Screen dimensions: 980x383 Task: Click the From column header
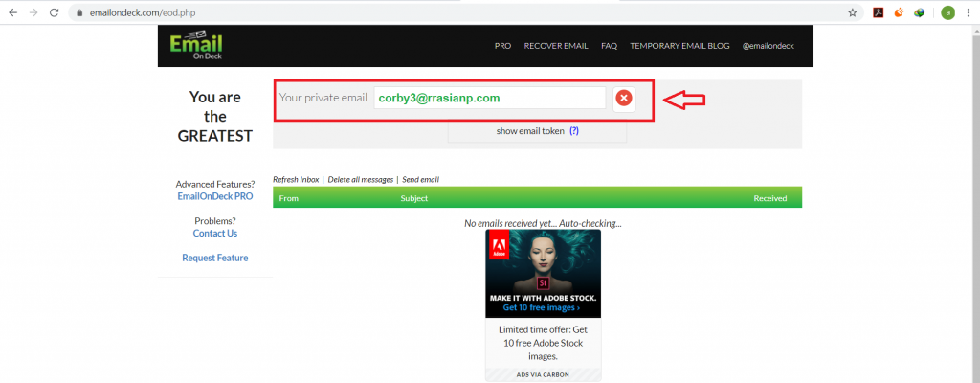click(x=289, y=198)
